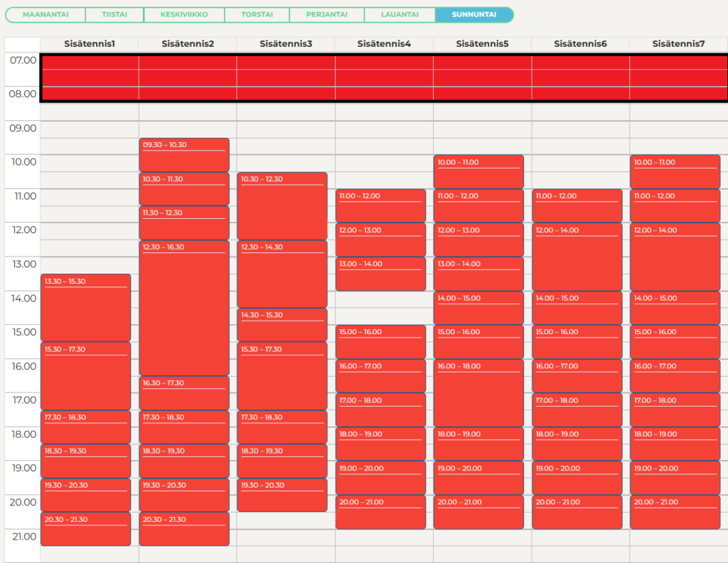Select Sisätennis7 booking 14.00 – 15.00
Viewport: 728px width, 563px height.
[x=675, y=308]
